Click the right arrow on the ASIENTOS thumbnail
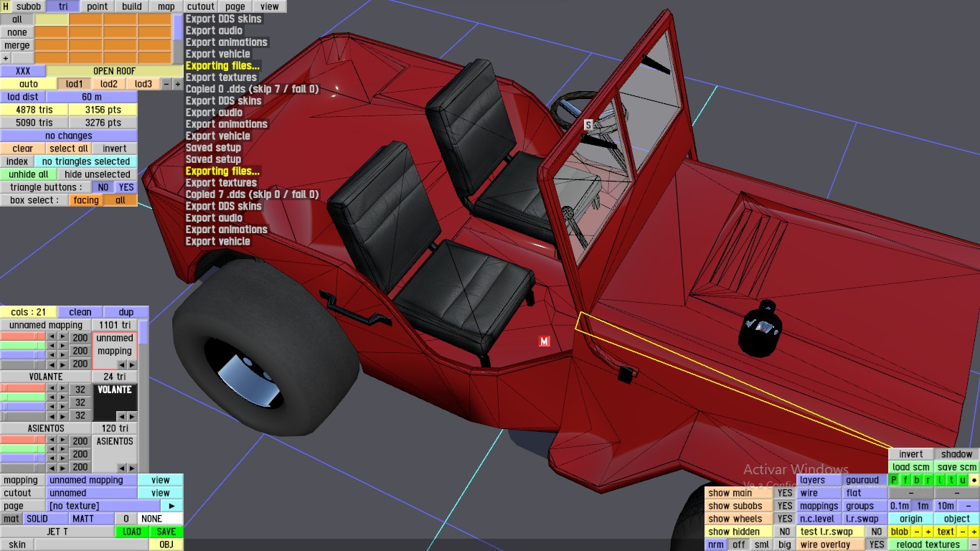The width and height of the screenshot is (980, 551). pyautogui.click(x=131, y=467)
